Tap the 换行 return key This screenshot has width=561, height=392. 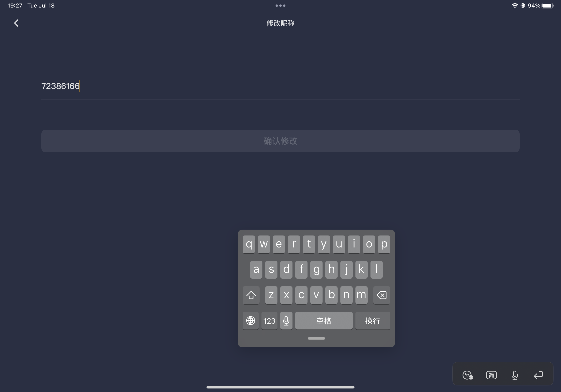373,320
